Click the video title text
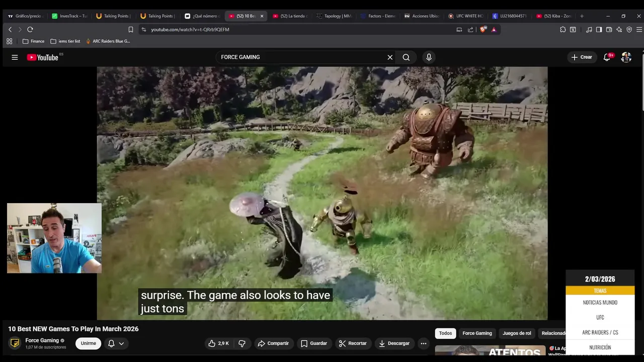The width and height of the screenshot is (644, 362). 73,329
